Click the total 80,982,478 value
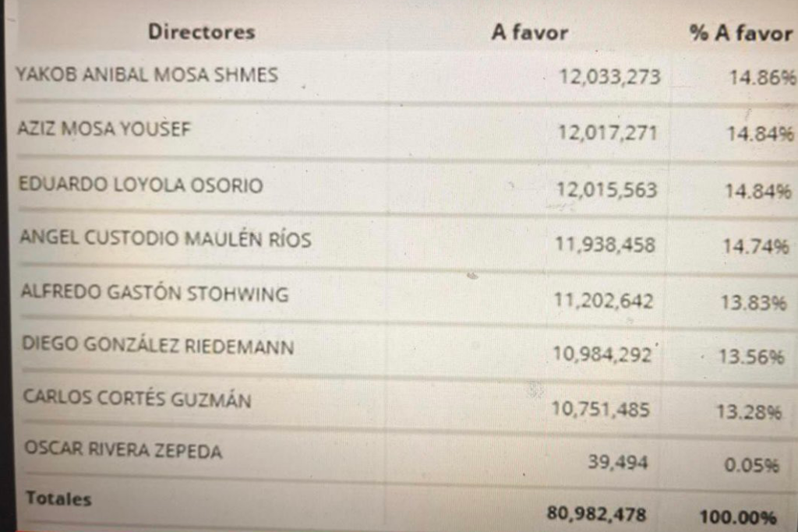The width and height of the screenshot is (798, 532). (x=596, y=513)
